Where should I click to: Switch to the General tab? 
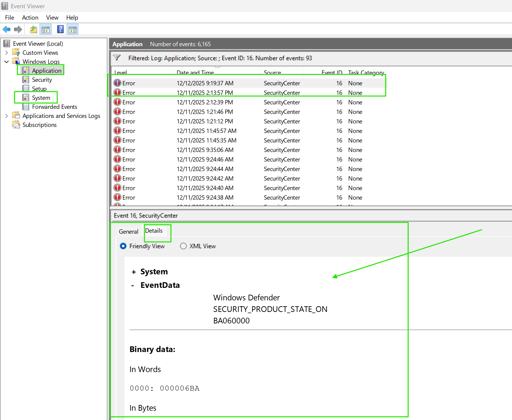[128, 232]
